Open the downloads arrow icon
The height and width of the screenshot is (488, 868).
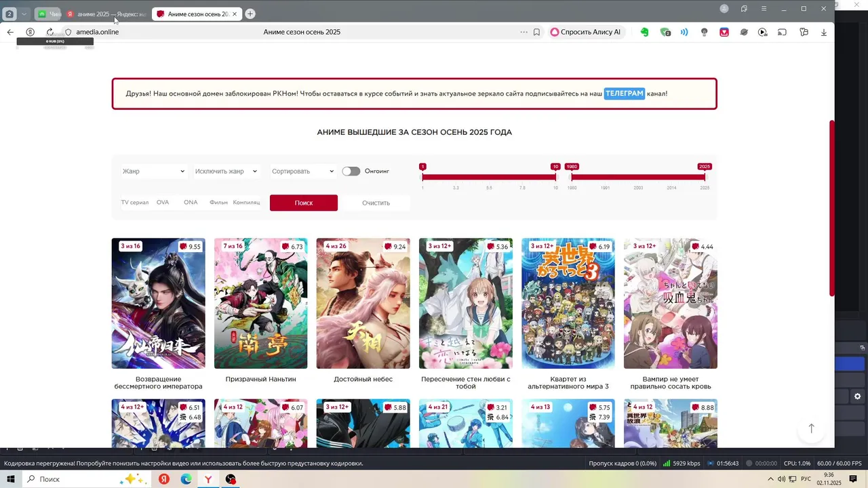pyautogui.click(x=824, y=32)
